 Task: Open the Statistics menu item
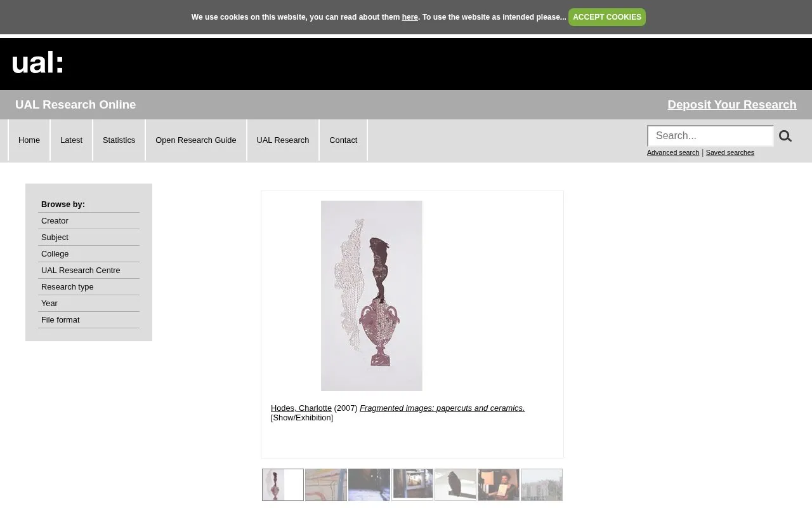pyautogui.click(x=119, y=140)
